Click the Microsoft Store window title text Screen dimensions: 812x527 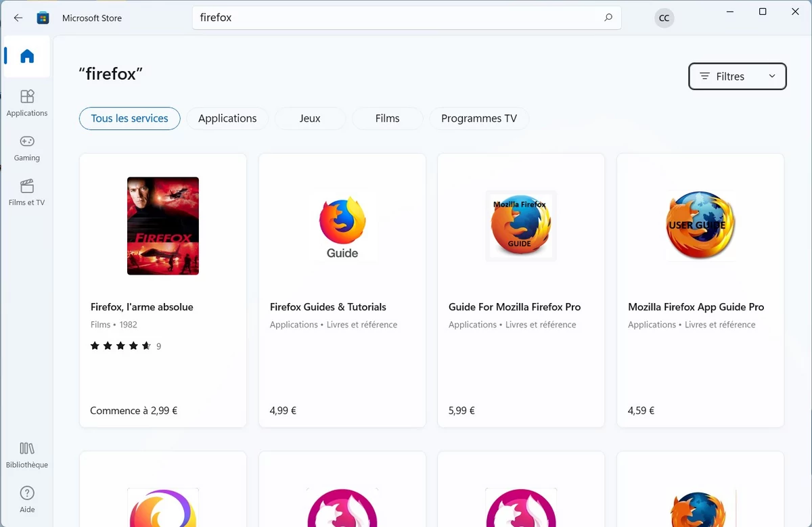(x=92, y=18)
